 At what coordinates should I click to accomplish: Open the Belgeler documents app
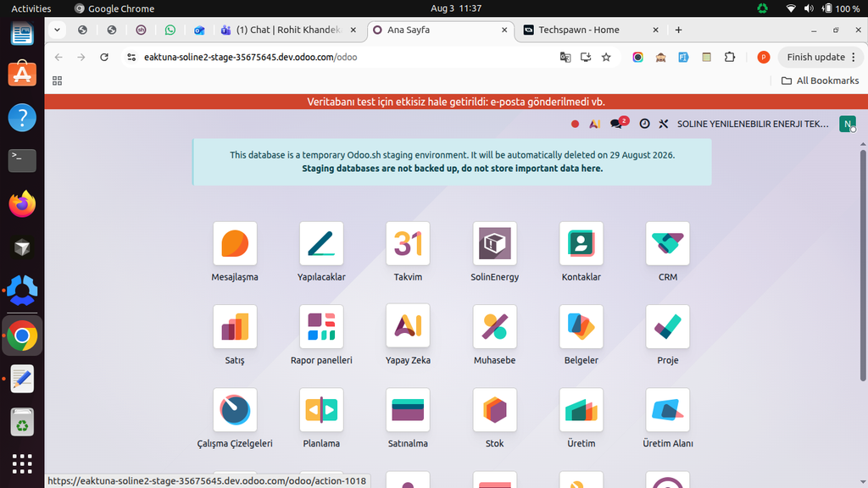point(581,326)
